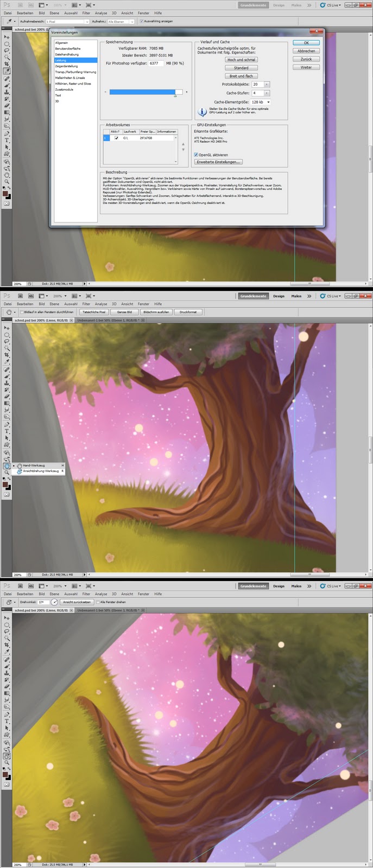373x868 pixels.
Task: Uncheck the OpenGL aktivieren checkbox
Action: [196, 155]
